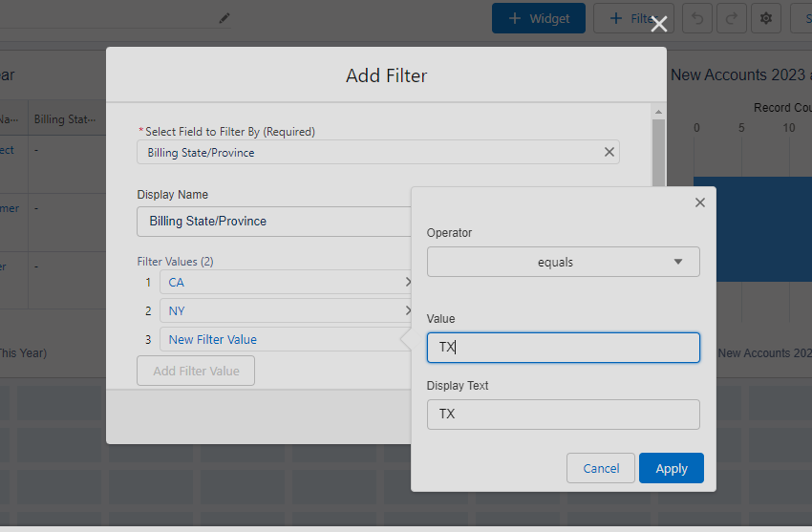
Task: Cancel the filter value popover
Action: (x=601, y=468)
